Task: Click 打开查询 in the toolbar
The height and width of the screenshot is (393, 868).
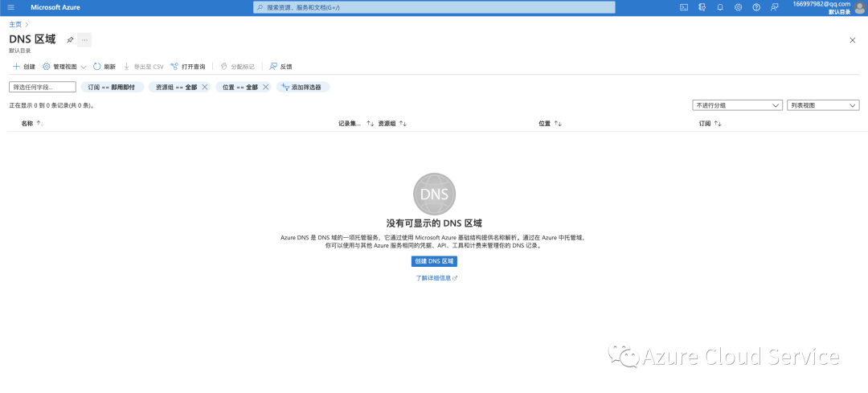Action: (x=187, y=67)
